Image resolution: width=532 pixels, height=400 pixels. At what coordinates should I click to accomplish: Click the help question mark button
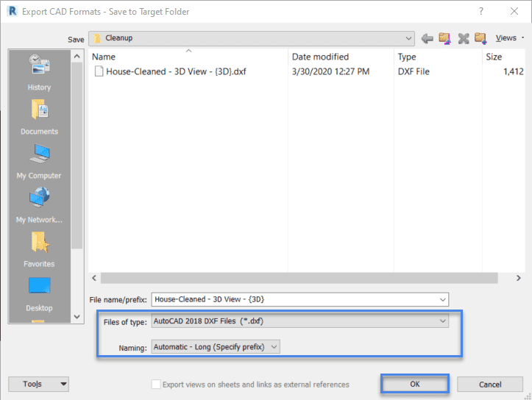pyautogui.click(x=481, y=11)
